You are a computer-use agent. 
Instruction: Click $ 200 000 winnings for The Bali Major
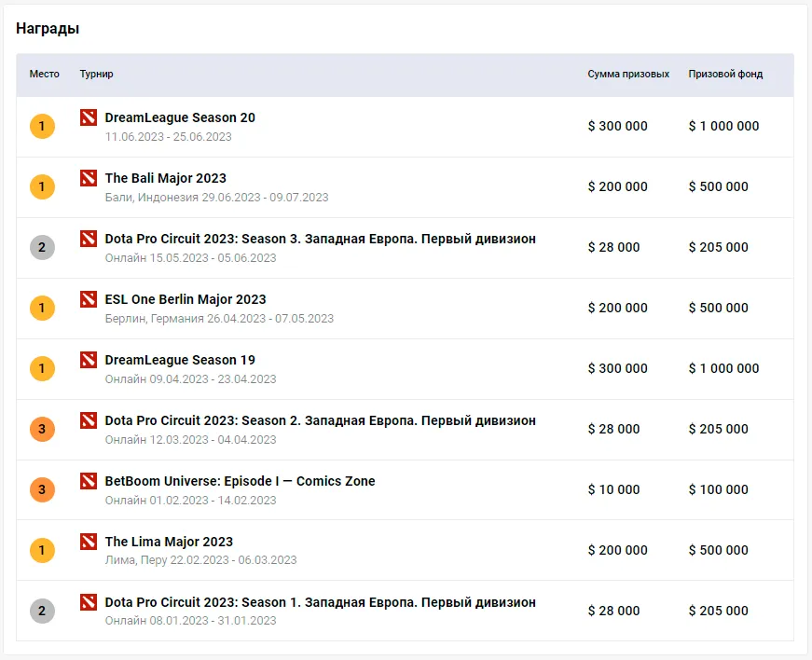point(618,186)
